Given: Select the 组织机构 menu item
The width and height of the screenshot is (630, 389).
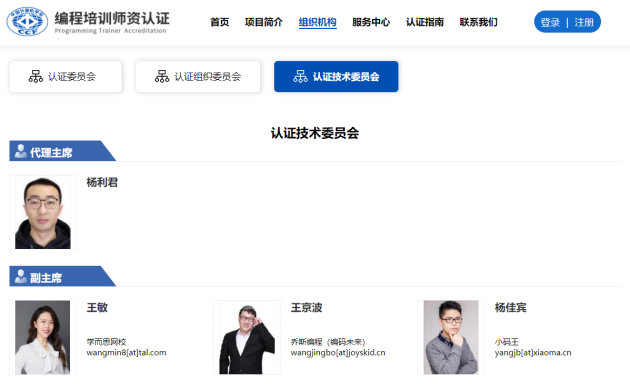Looking at the screenshot, I should pyautogui.click(x=317, y=22).
